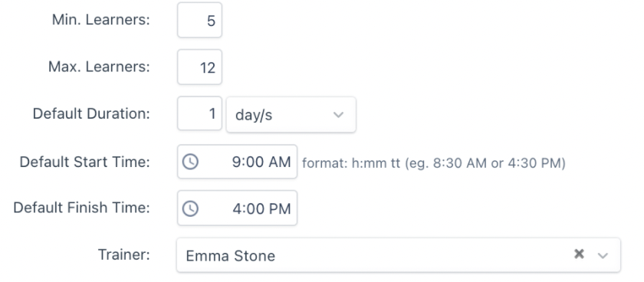Expand the Trainer list using its chevron arrow
Viewport: 644px width, 282px height.
point(603,255)
